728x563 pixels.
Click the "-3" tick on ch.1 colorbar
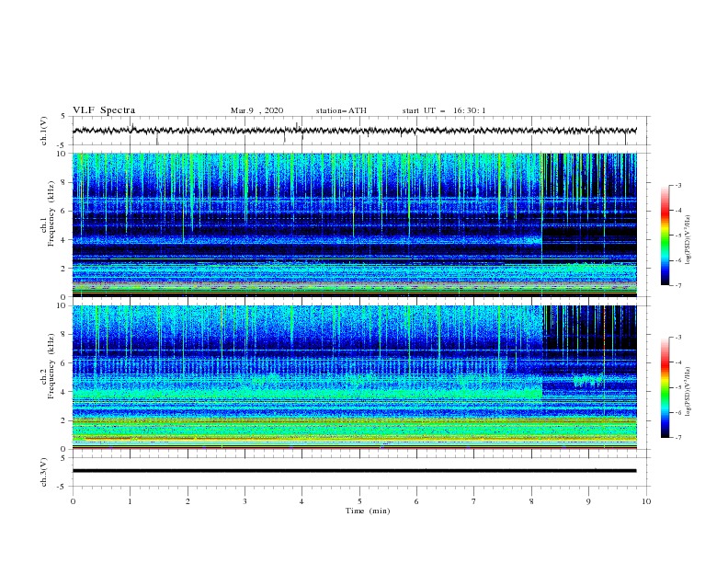pos(677,185)
